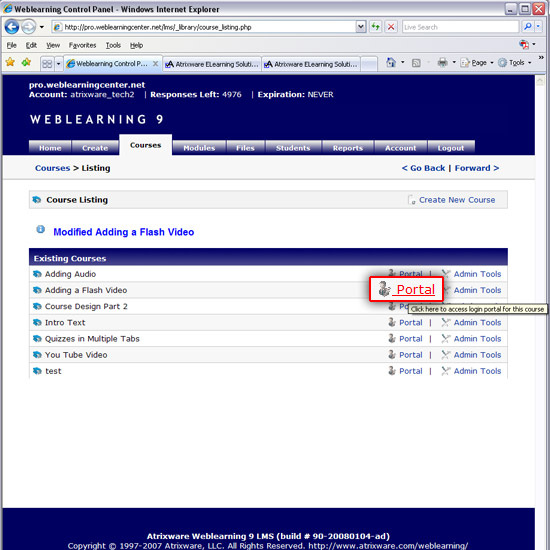
Task: Open Portal for test course
Action: pos(410,371)
